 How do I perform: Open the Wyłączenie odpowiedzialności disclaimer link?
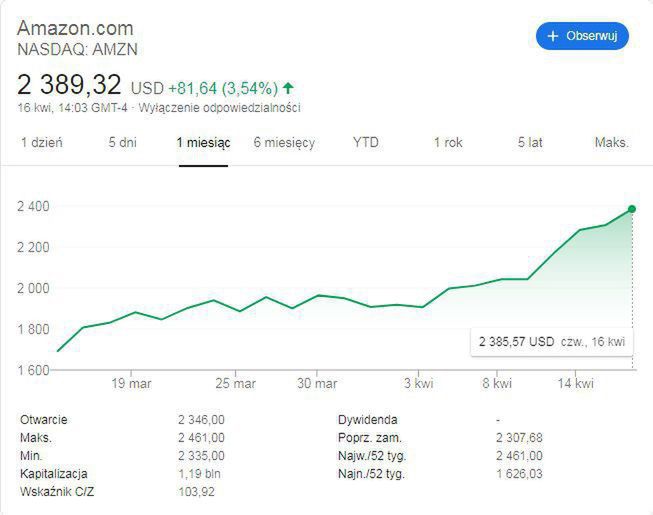coord(220,108)
